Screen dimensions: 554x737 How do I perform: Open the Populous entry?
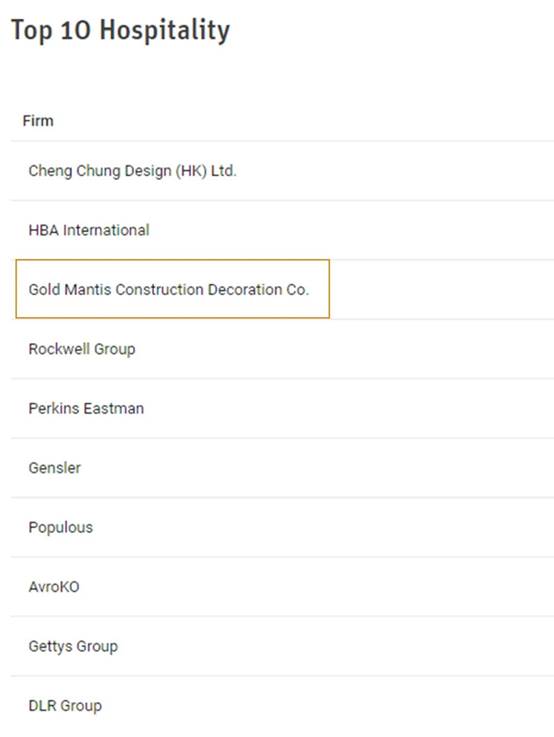click(61, 527)
